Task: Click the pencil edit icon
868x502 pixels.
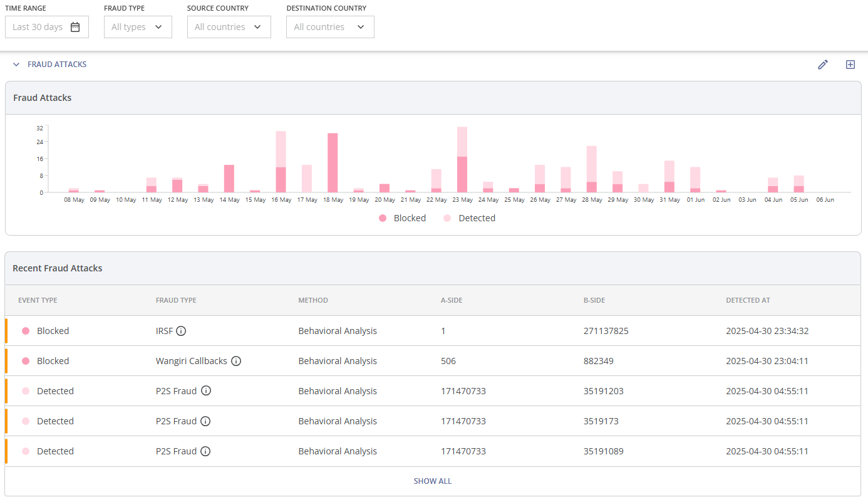Action: click(x=823, y=65)
